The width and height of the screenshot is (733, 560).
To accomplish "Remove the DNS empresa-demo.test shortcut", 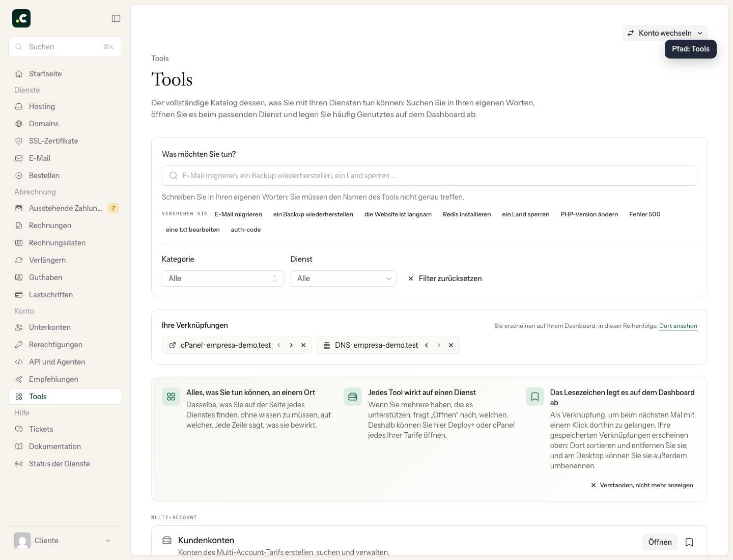I will [x=451, y=345].
